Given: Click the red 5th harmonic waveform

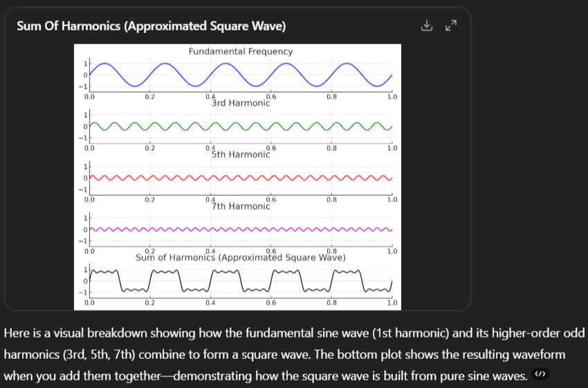Looking at the screenshot, I should (240, 178).
